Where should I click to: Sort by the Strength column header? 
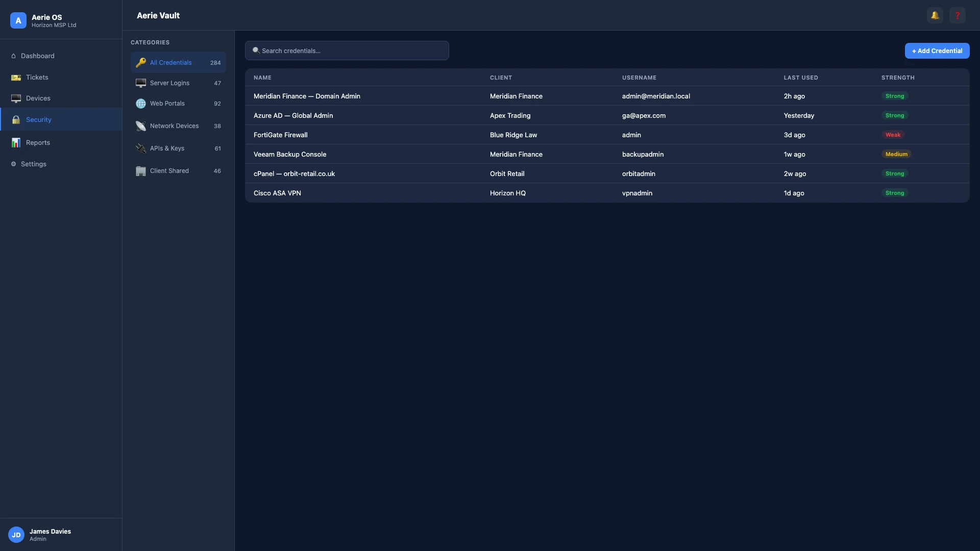click(x=898, y=78)
